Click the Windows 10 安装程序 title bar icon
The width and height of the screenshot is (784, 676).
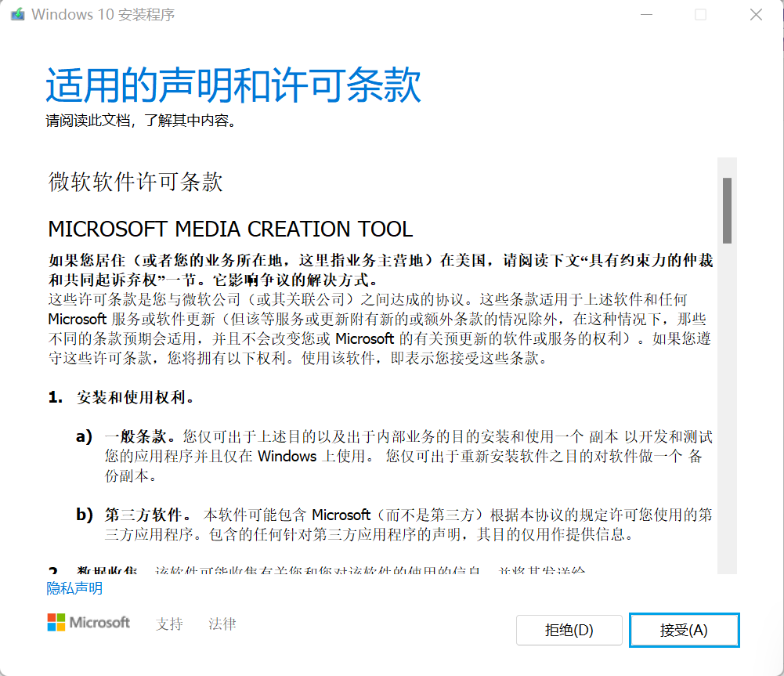pyautogui.click(x=17, y=14)
